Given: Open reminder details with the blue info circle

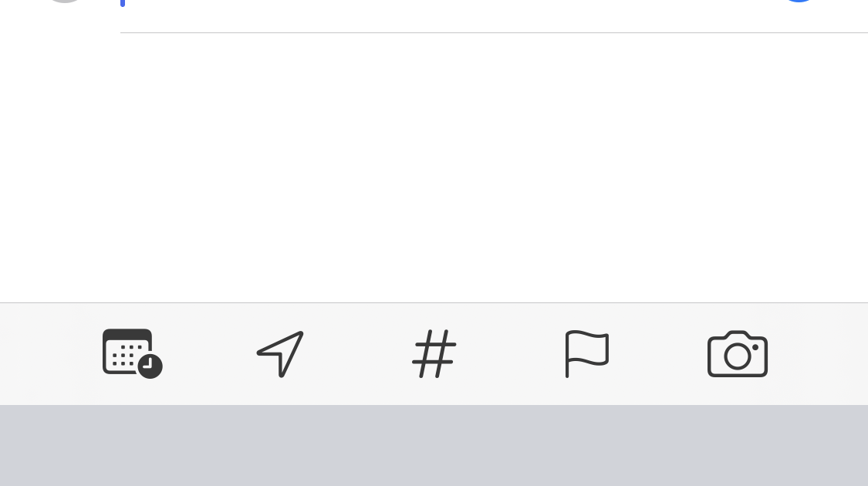Looking at the screenshot, I should (799, 1).
